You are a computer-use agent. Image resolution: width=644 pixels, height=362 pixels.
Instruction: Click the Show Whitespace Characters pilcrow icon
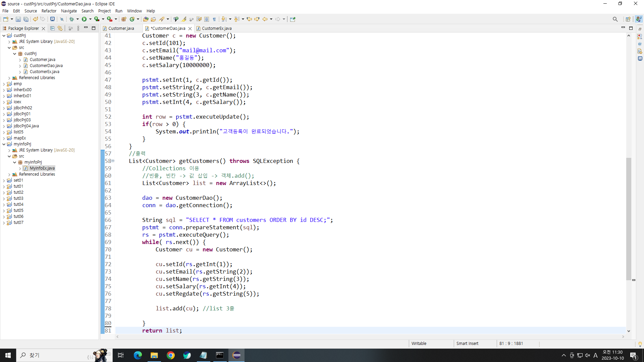point(214,19)
